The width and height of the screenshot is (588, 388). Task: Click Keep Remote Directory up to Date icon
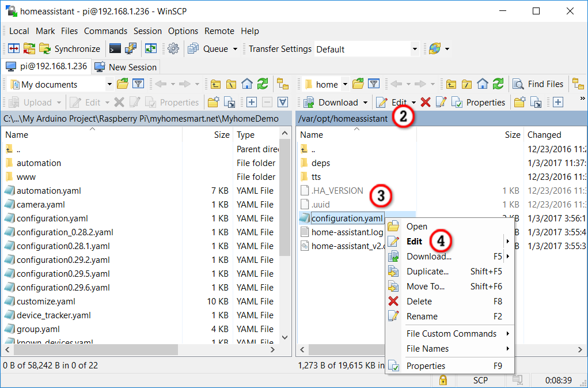tap(29, 49)
